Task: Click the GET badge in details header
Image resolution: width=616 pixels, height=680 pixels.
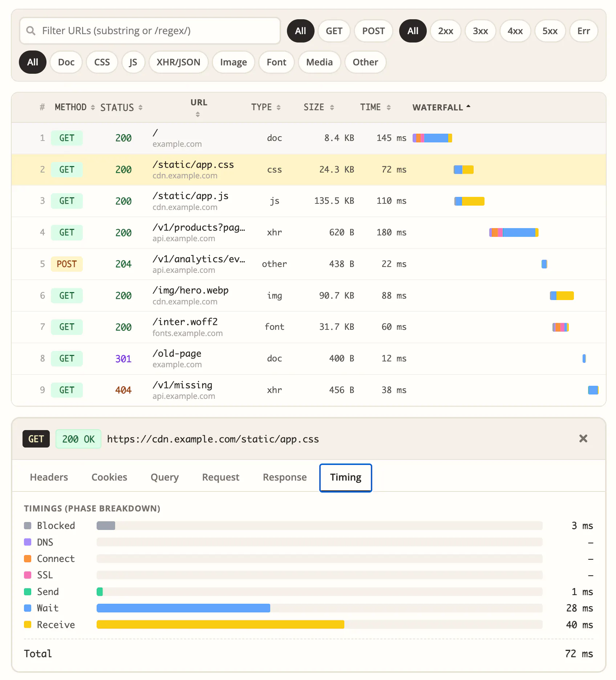Action: [x=36, y=439]
